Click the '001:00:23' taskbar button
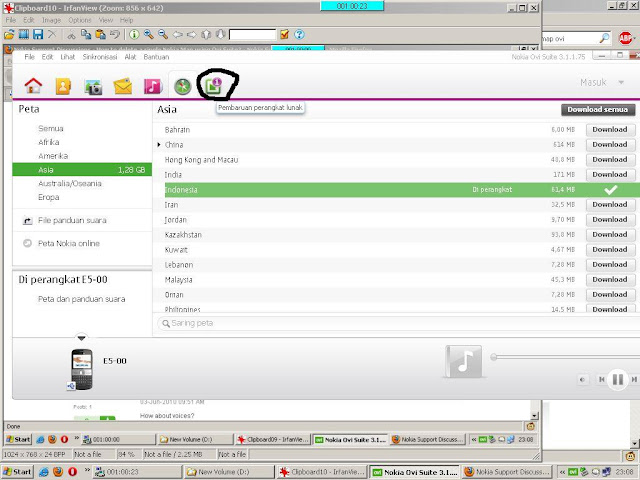Screen dimensions: 640x480 [138, 472]
